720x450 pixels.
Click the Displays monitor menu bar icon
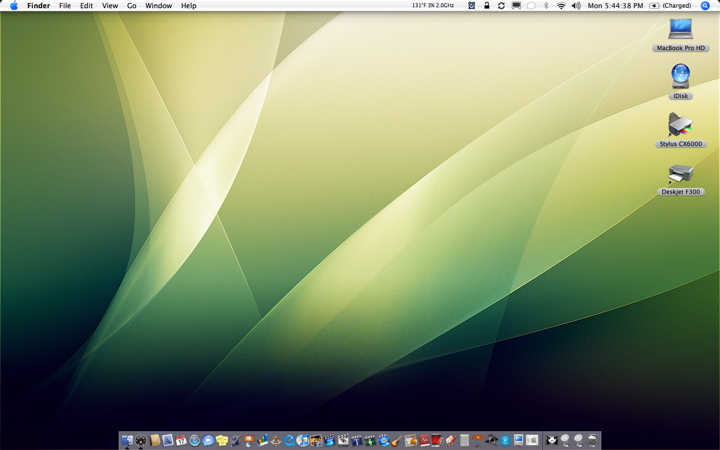516,6
